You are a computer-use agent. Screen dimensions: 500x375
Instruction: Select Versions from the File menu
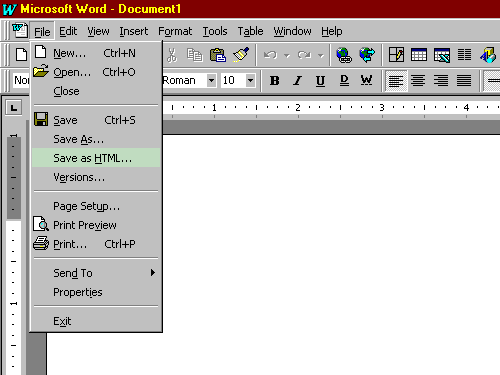(x=96, y=177)
